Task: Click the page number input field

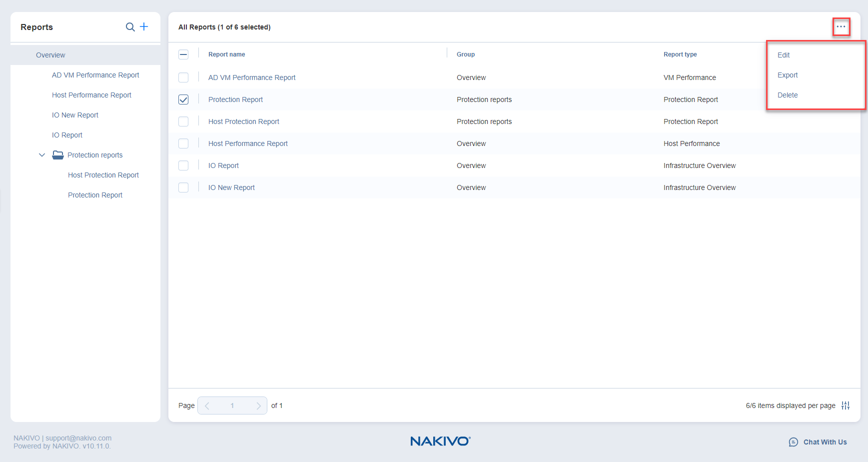Action: tap(232, 405)
